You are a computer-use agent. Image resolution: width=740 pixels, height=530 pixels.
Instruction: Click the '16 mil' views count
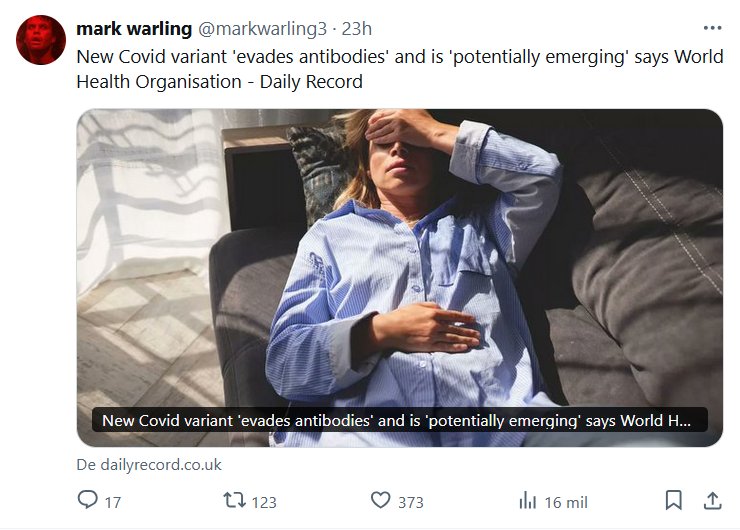click(x=566, y=502)
